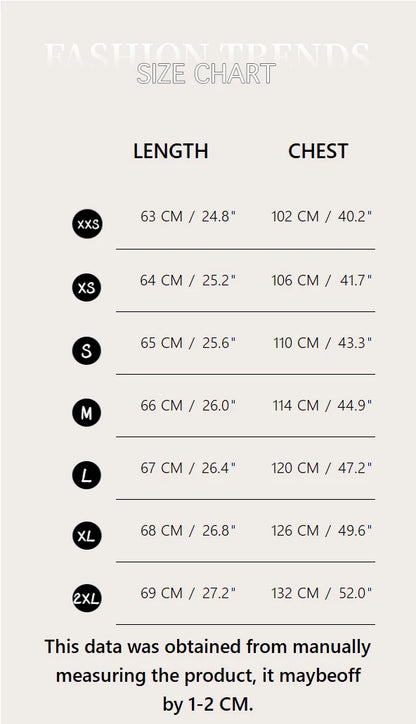416x724 pixels.
Task: Select the 66 CM / 26.0" length value
Action: (x=188, y=405)
